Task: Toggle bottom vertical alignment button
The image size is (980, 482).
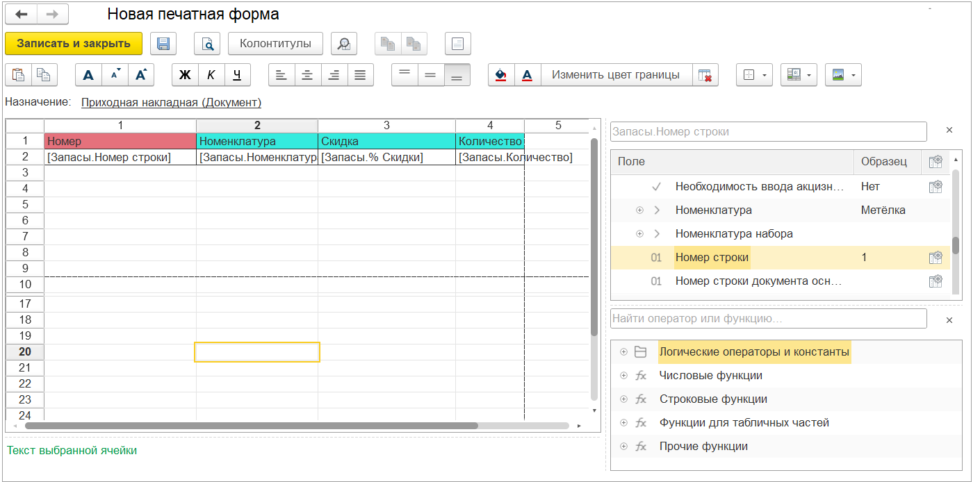Action: coord(457,75)
